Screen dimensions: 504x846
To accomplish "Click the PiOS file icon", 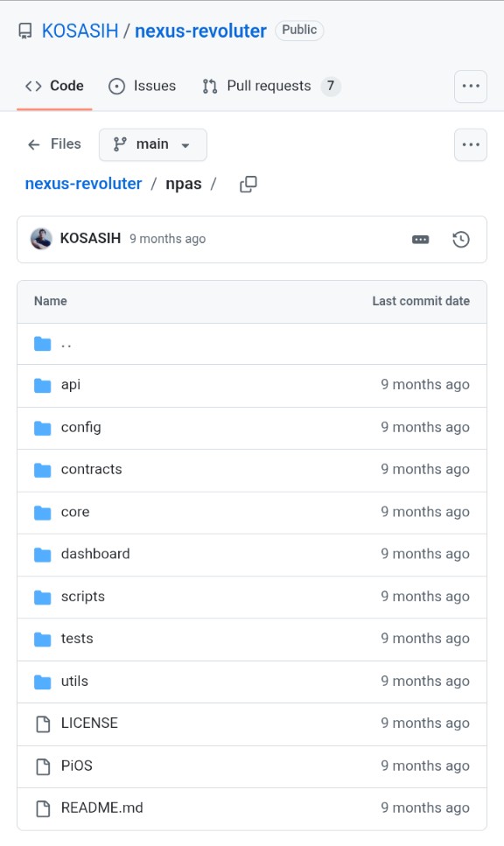I will pos(43,766).
